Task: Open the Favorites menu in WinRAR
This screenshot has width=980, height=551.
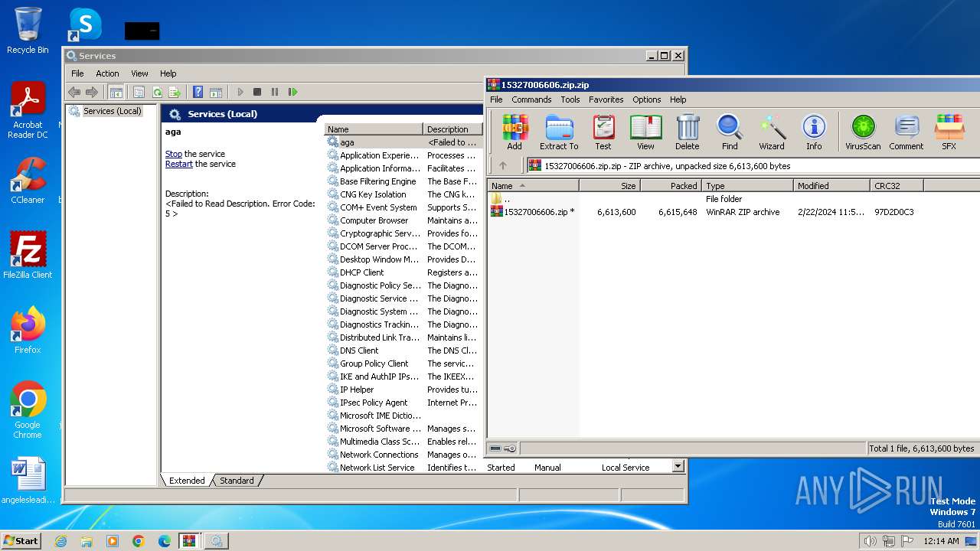Action: pyautogui.click(x=606, y=99)
